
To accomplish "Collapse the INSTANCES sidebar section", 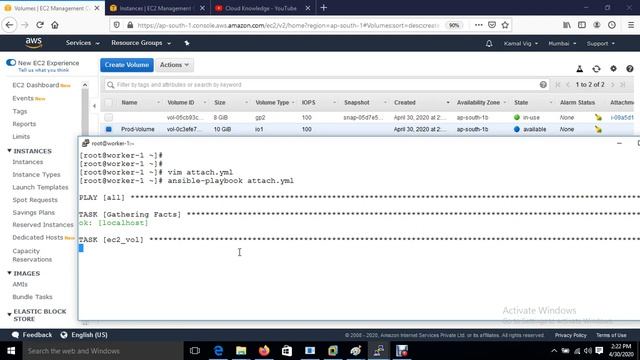I will 9,151.
